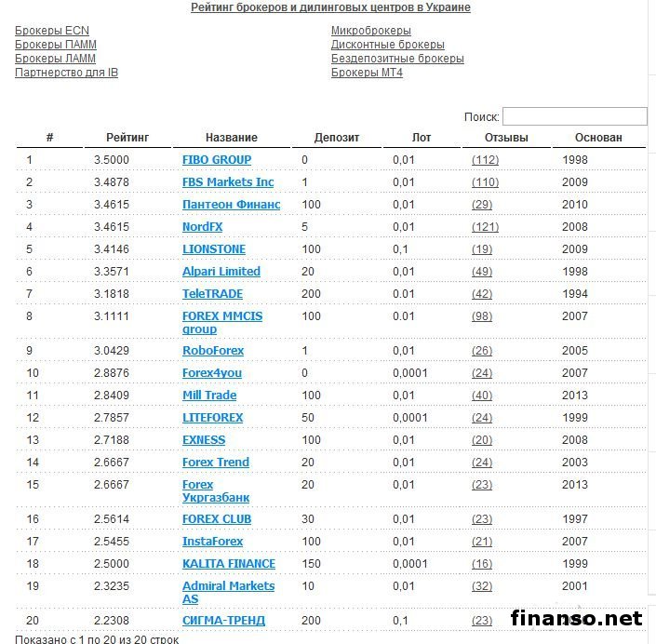Open Партнерство для IB link
656x644 pixels.
[x=66, y=73]
